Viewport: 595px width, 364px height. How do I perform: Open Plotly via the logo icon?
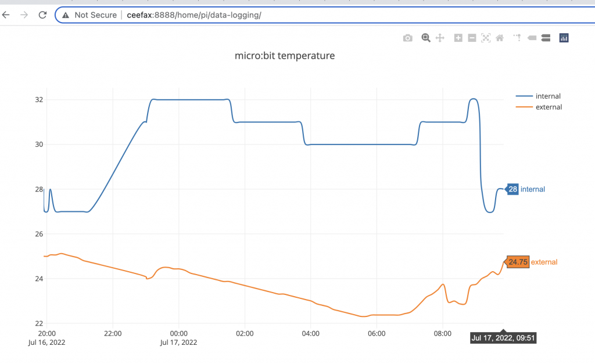pyautogui.click(x=563, y=37)
